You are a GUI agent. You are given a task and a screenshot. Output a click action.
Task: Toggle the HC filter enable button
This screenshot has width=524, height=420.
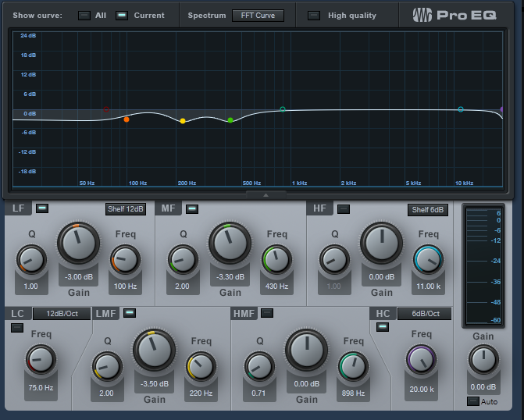click(x=383, y=327)
